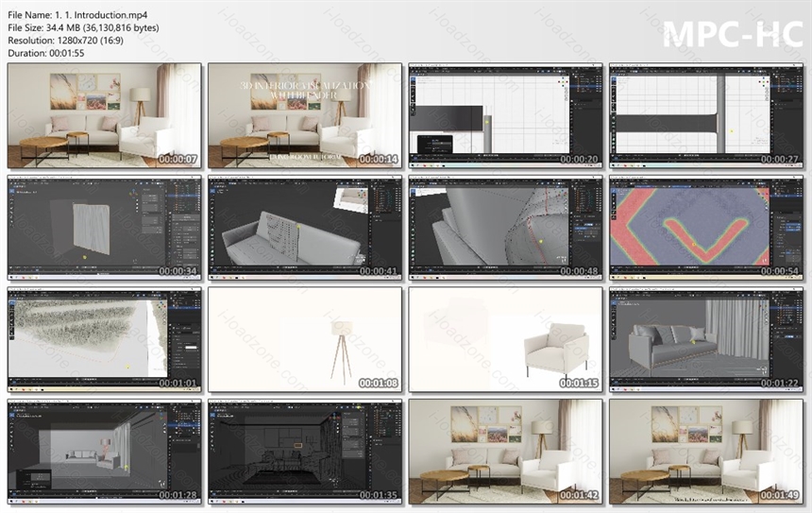
Task: Click the "File Name: 1. 1. Introduction.mp4" line
Action: (x=77, y=15)
